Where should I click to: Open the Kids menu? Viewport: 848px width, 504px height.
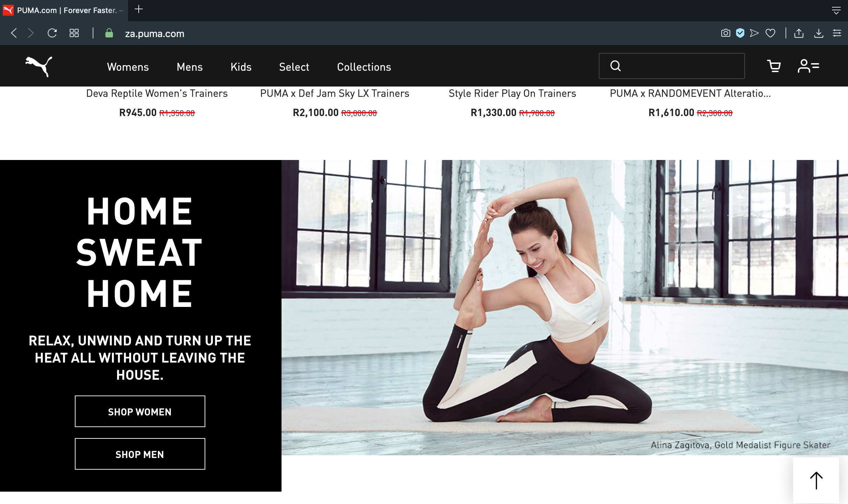pos(241,67)
